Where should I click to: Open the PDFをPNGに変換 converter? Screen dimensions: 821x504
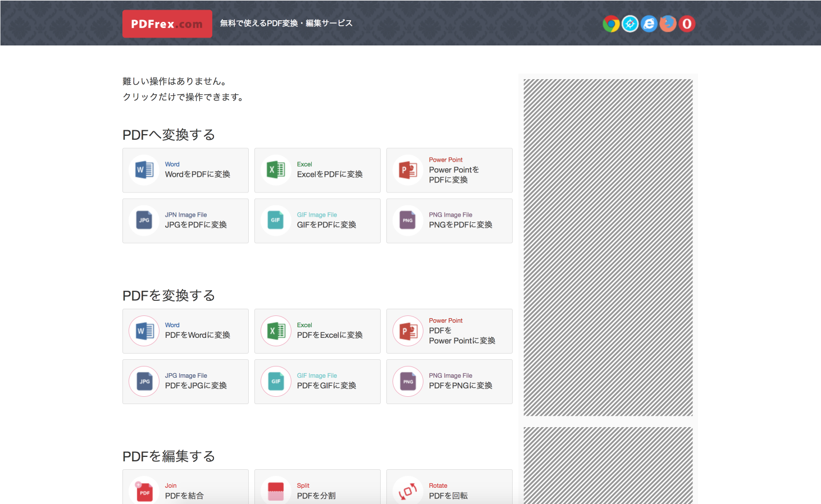[449, 382]
